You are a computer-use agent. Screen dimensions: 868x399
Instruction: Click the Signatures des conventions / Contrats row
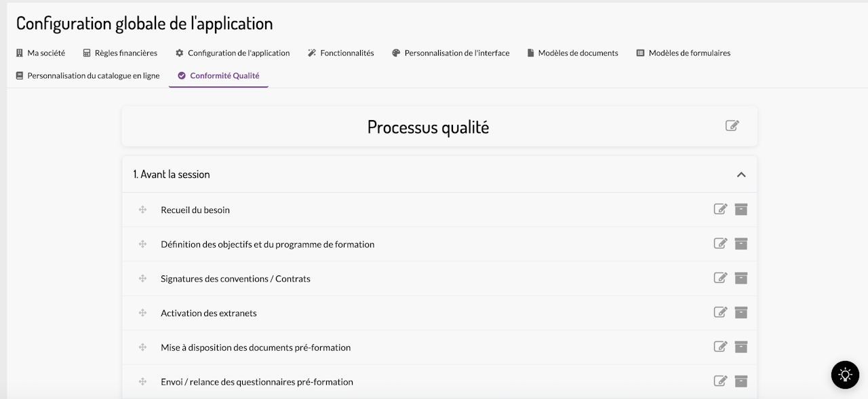click(x=439, y=278)
